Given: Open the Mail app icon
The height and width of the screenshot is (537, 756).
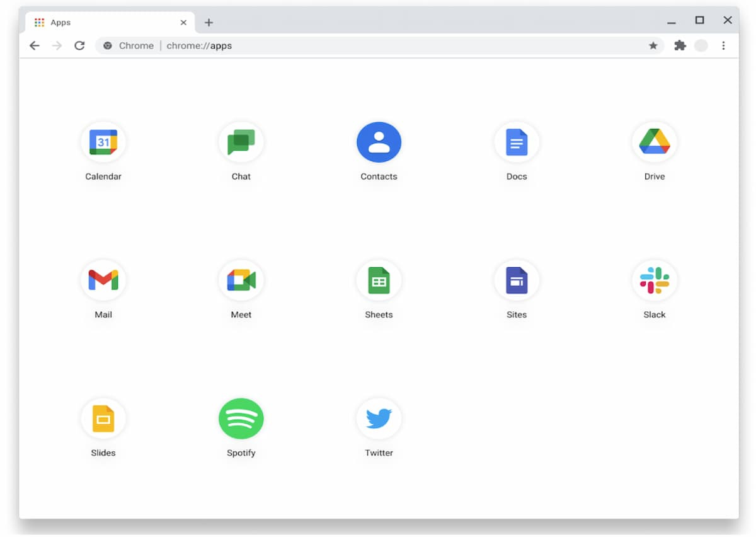Looking at the screenshot, I should (x=103, y=280).
